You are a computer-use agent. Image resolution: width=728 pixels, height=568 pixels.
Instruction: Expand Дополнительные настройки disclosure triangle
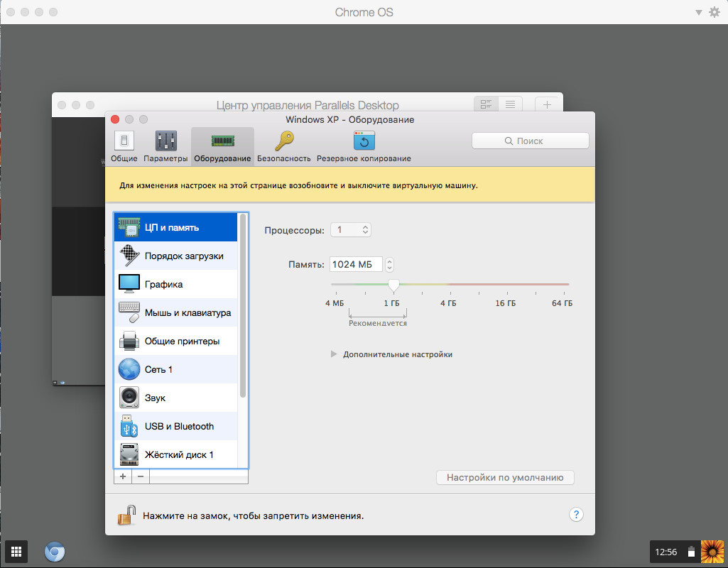click(x=334, y=354)
